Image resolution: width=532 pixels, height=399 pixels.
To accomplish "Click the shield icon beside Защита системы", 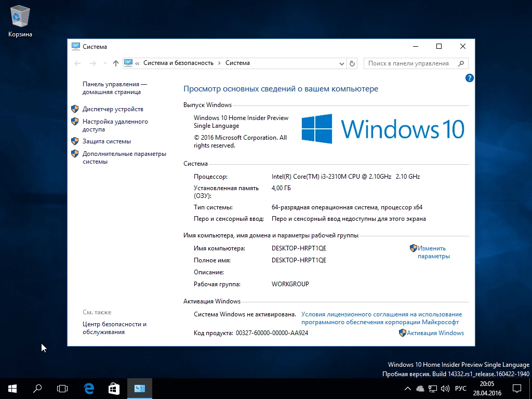I will coord(75,141).
